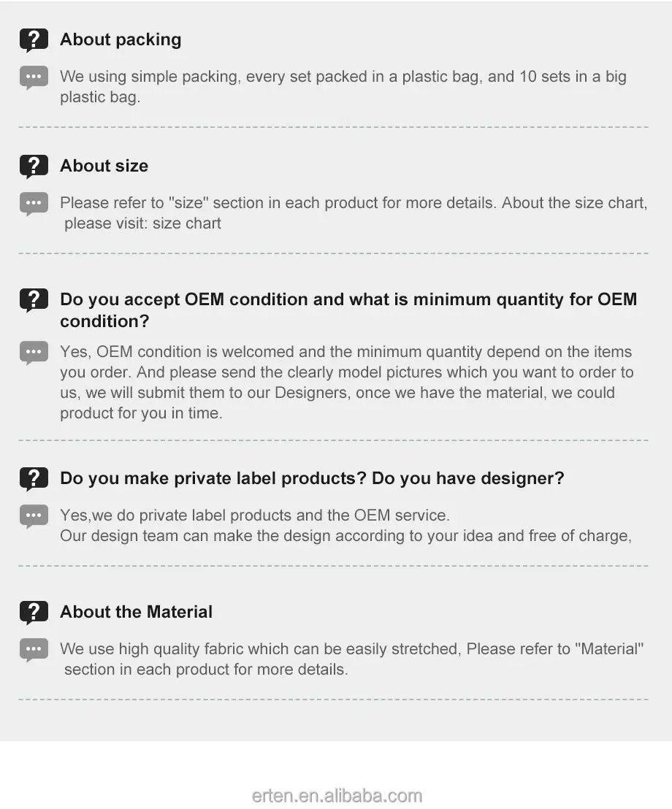Click the erten.en.alibaba.com footer link
Screen dimensions: 672x809
pos(337,796)
